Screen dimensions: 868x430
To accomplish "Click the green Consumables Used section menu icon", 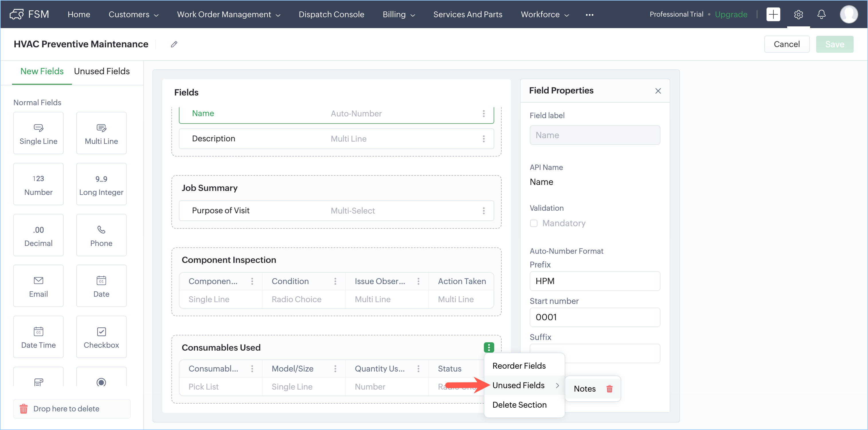I will tap(488, 347).
